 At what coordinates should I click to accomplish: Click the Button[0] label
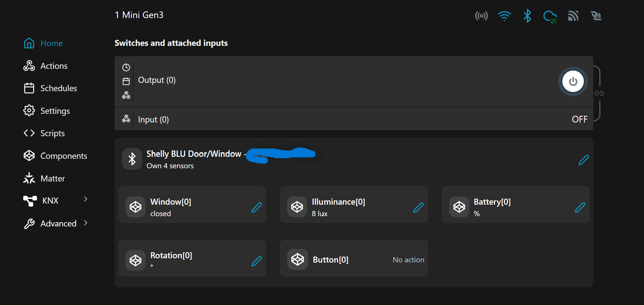[x=331, y=260]
